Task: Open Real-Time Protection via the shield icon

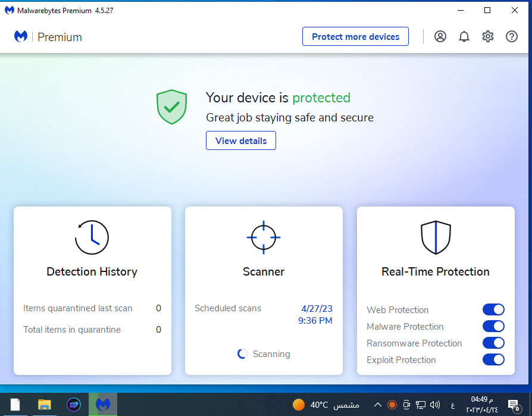Action: click(436, 237)
